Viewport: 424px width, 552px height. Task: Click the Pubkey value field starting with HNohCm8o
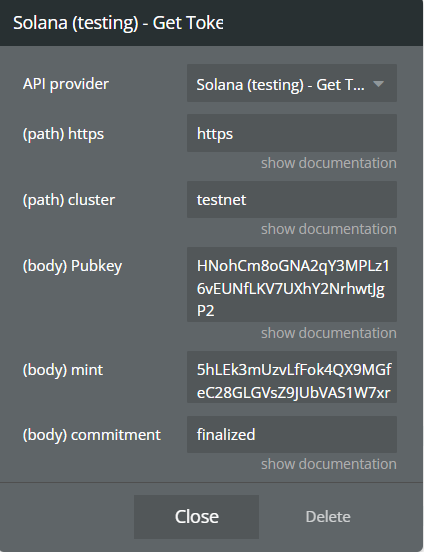[292, 284]
